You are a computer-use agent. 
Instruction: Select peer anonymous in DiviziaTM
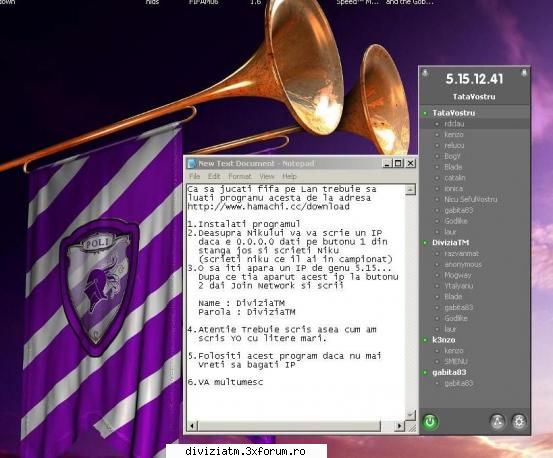tap(474, 264)
